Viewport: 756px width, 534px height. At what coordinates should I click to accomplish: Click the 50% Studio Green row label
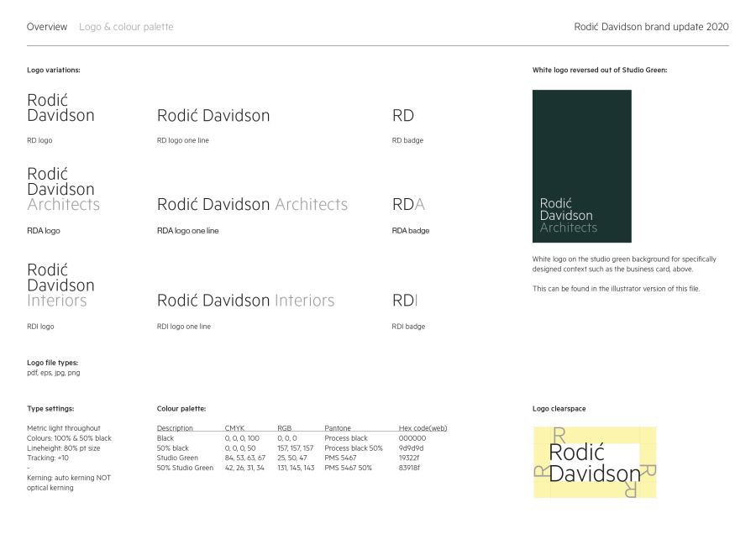pyautogui.click(x=185, y=468)
